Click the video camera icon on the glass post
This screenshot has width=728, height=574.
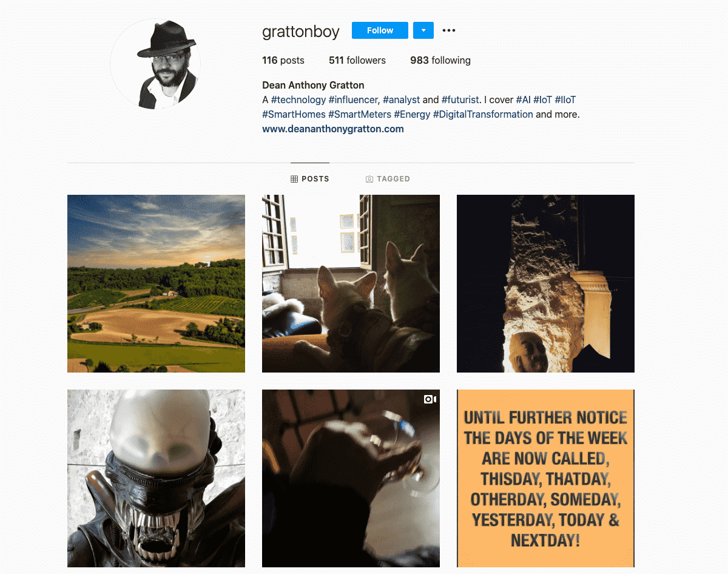(x=430, y=399)
